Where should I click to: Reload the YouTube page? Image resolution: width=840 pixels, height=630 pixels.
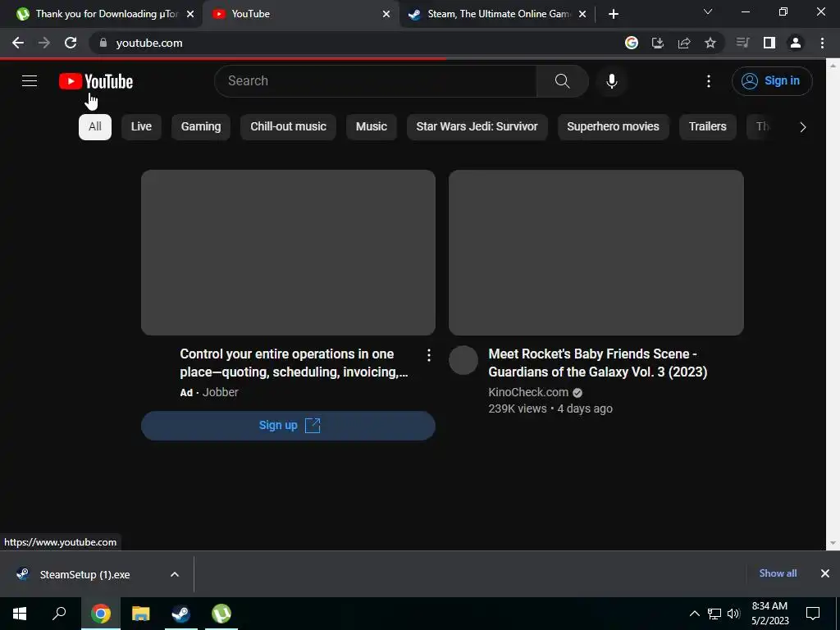71,43
